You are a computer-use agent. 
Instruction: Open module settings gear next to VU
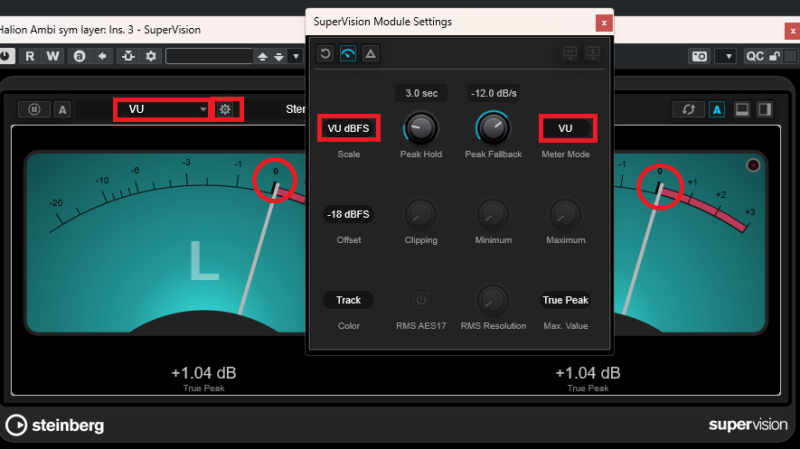225,109
